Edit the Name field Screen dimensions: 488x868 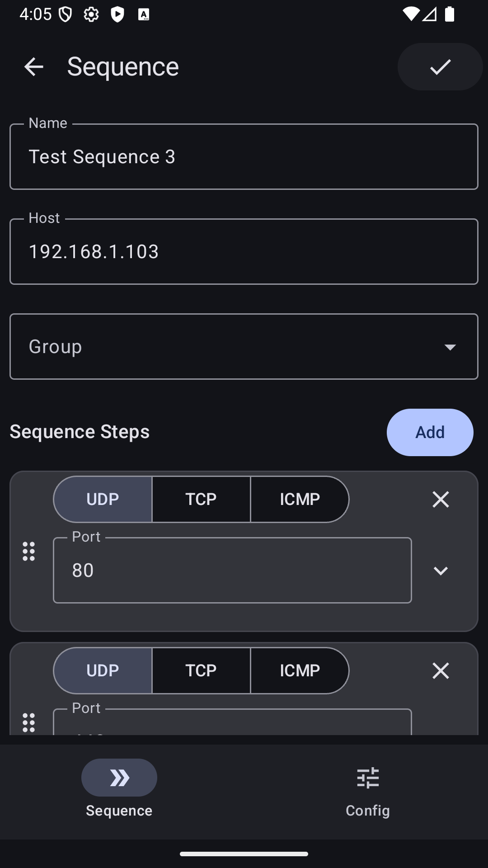[x=244, y=157]
